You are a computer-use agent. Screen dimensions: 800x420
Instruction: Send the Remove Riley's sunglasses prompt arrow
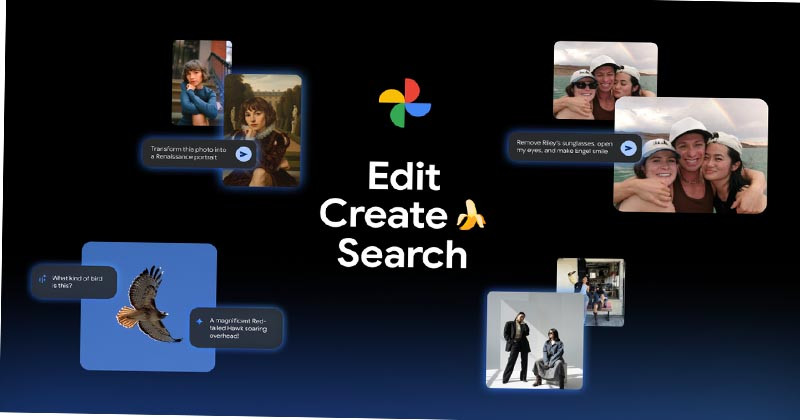629,148
